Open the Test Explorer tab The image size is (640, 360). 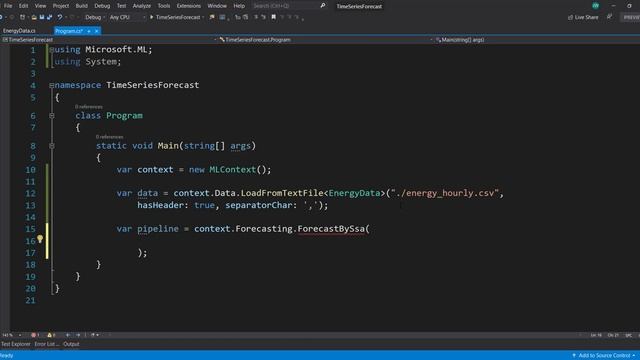click(16, 344)
